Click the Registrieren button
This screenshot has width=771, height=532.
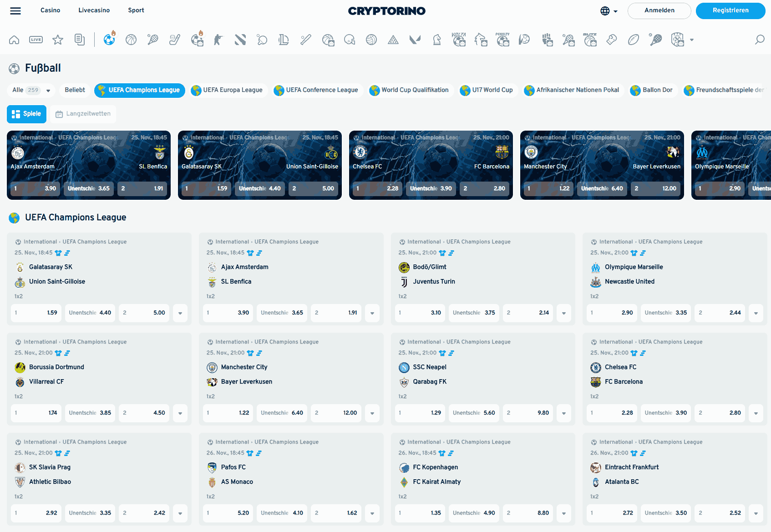[x=730, y=10]
